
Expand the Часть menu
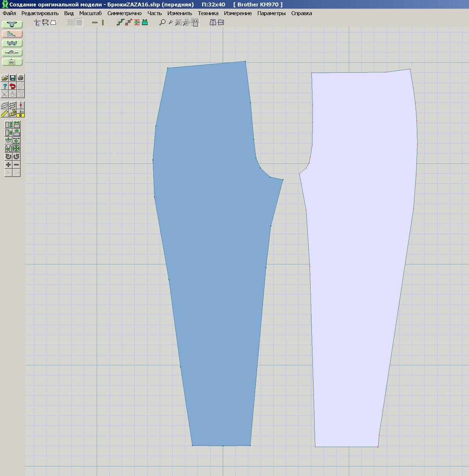154,13
